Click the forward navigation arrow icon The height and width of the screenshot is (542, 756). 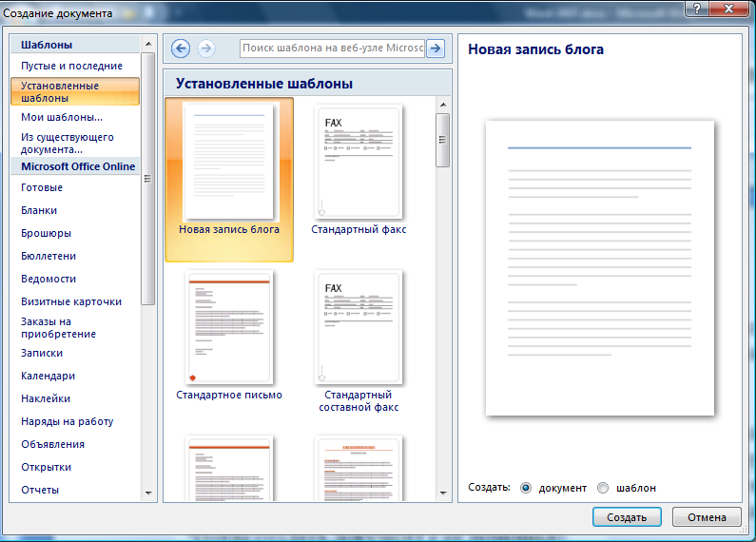click(x=205, y=48)
